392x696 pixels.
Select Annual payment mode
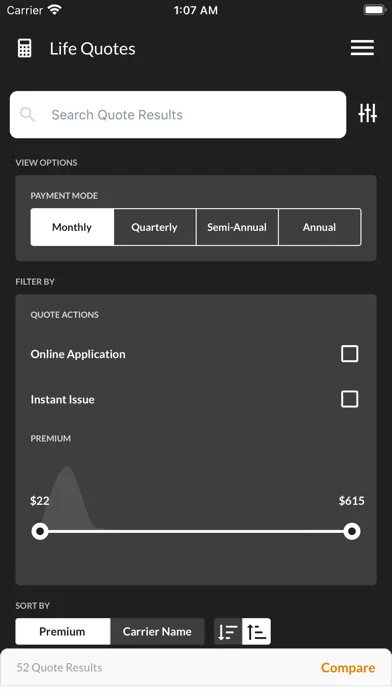point(320,227)
